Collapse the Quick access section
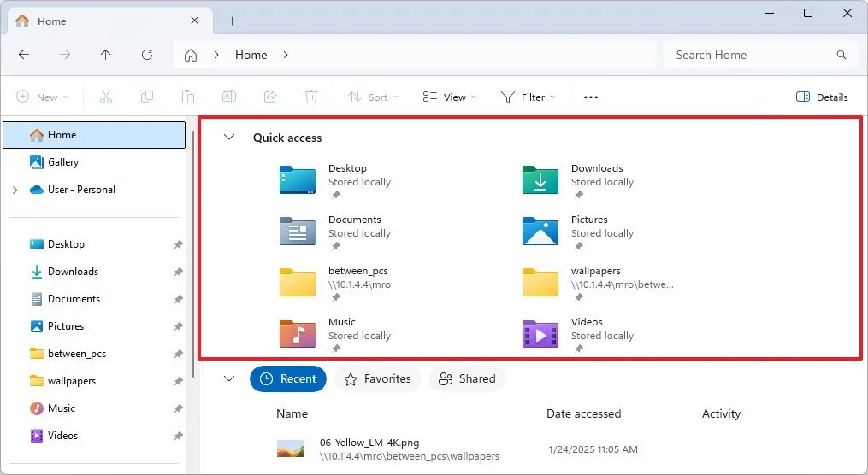Viewport: 868px width, 475px height. tap(228, 138)
